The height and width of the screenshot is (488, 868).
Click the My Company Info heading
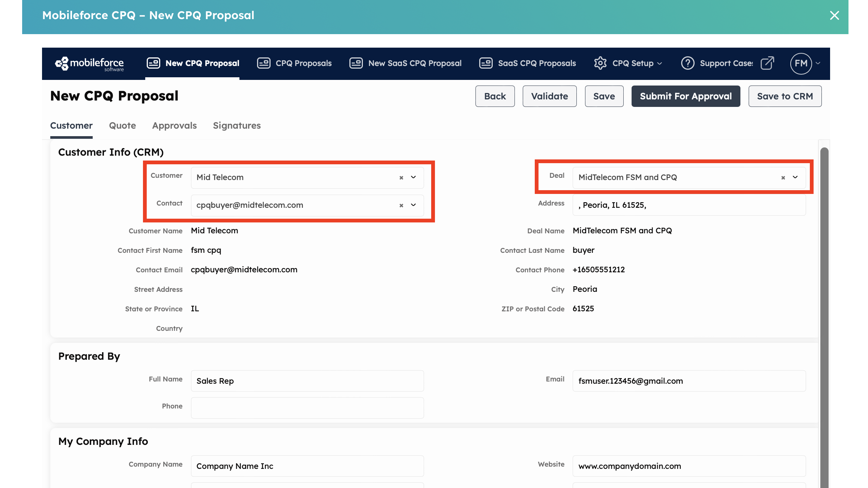click(103, 441)
